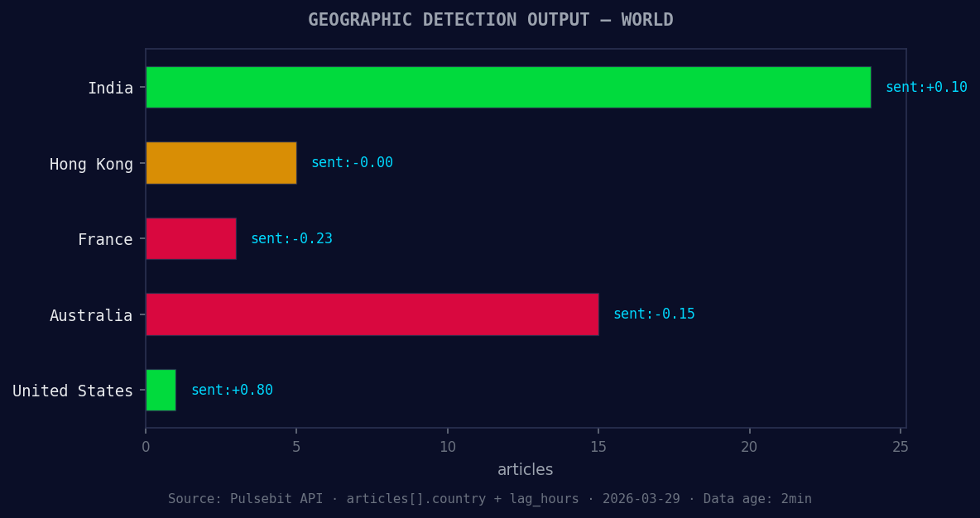Select the sent:-0.15 annotation for Australia

coord(653,314)
